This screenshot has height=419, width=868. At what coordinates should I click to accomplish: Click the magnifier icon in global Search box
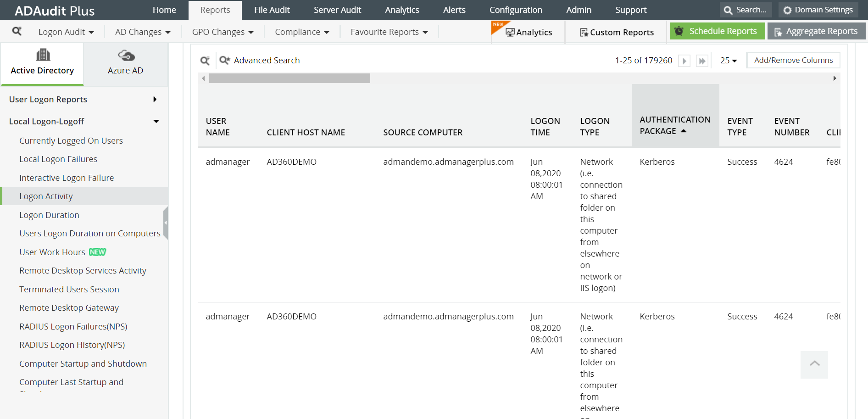[x=728, y=10]
